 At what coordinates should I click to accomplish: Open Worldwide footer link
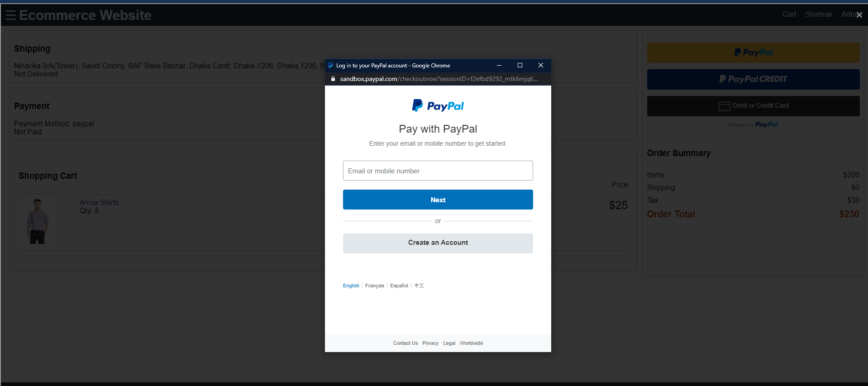click(472, 343)
